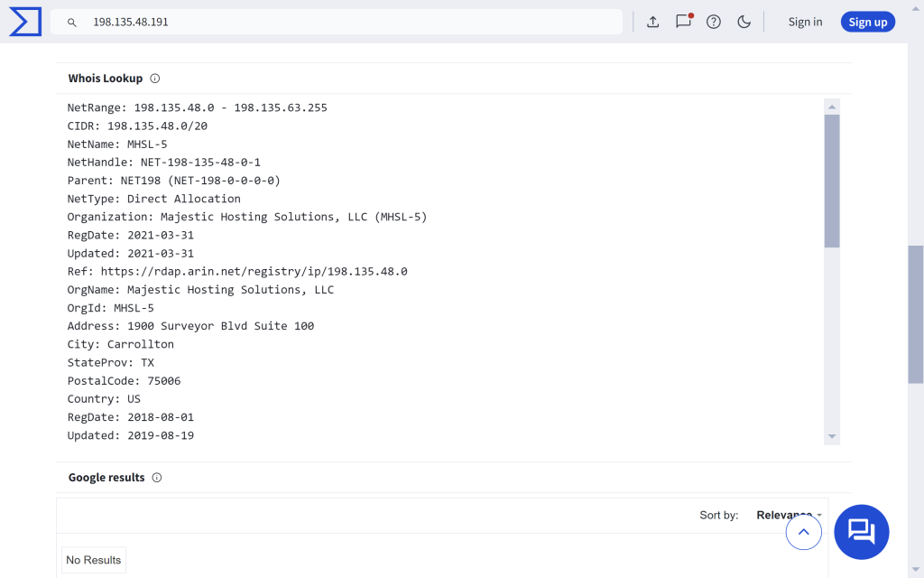924x578 pixels.
Task: Click Updated: 2019-08-19 line
Action: tap(130, 436)
